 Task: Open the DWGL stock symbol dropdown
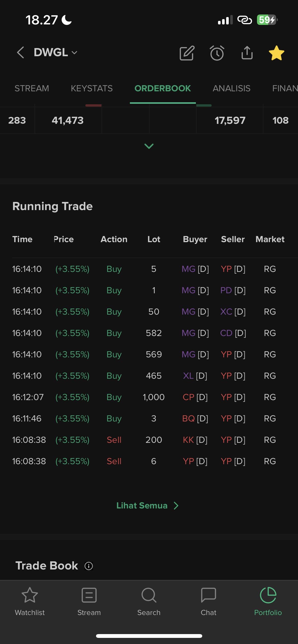tap(56, 53)
